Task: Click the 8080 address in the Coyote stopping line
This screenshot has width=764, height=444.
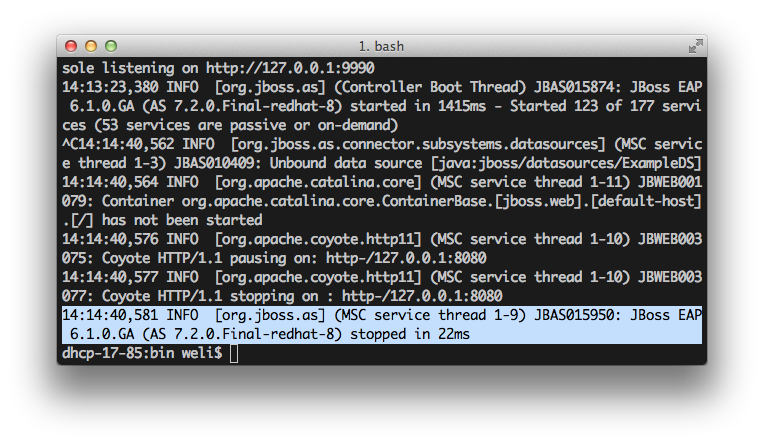Action: point(422,296)
